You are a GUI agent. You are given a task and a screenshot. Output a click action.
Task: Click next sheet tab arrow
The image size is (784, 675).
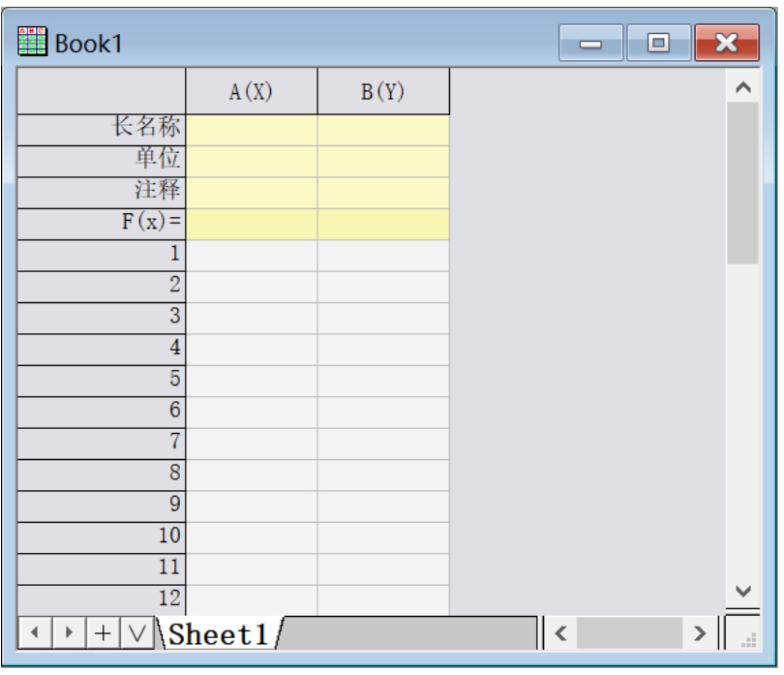click(x=69, y=633)
